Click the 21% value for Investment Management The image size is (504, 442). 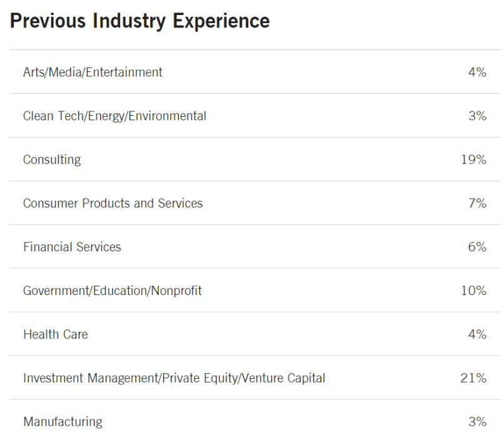(473, 378)
